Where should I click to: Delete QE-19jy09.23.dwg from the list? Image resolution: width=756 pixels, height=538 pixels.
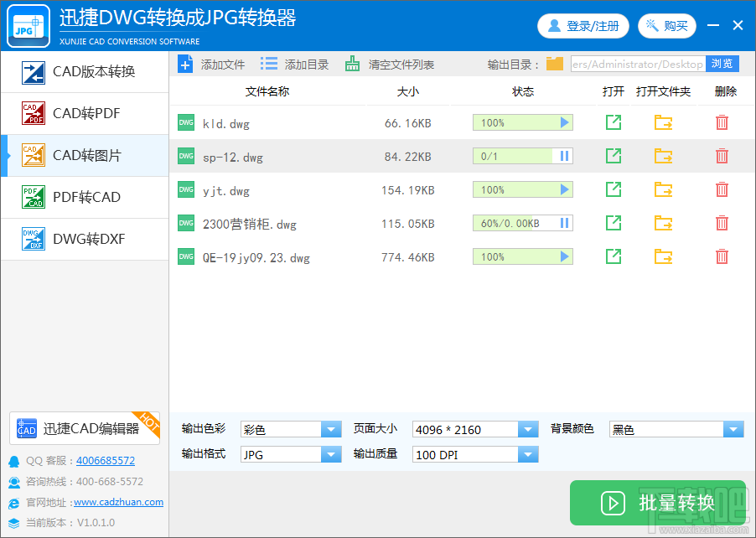[722, 256]
